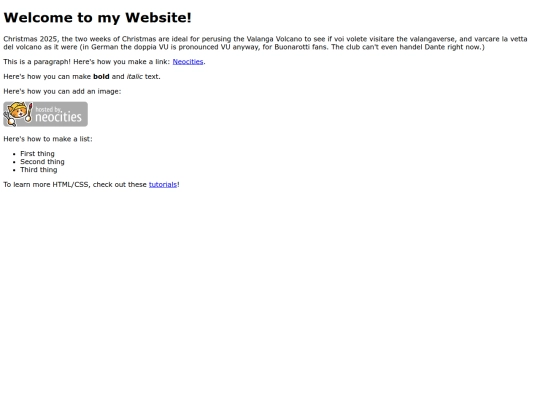Viewport: 540px width, 405px height.
Task: Follow the tutorials link
Action: pos(163,185)
